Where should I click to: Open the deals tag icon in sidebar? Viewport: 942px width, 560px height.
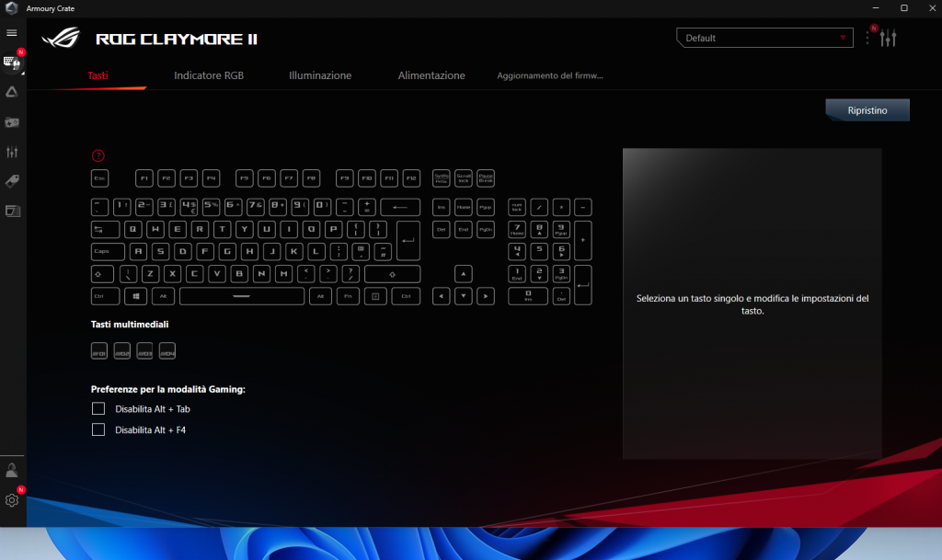pos(11,181)
